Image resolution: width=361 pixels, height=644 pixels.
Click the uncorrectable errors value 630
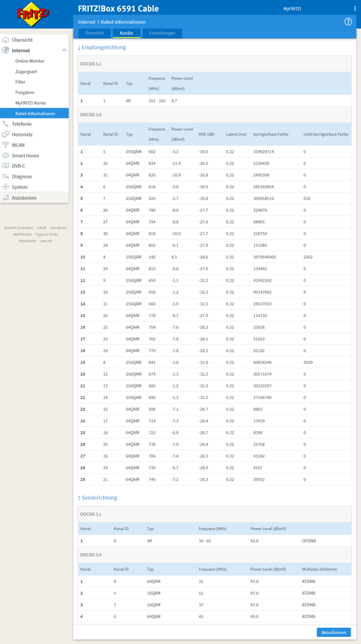point(307,199)
